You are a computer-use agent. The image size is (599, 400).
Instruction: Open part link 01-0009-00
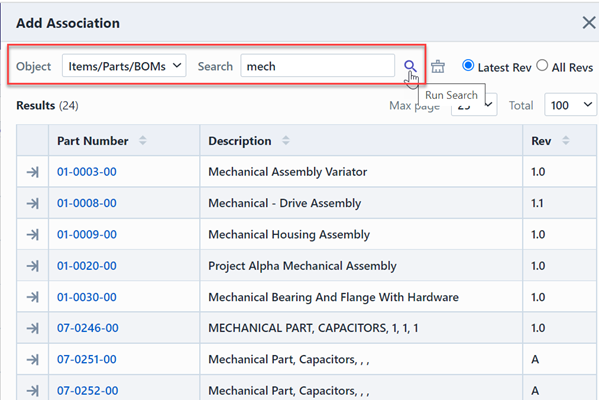pos(87,235)
